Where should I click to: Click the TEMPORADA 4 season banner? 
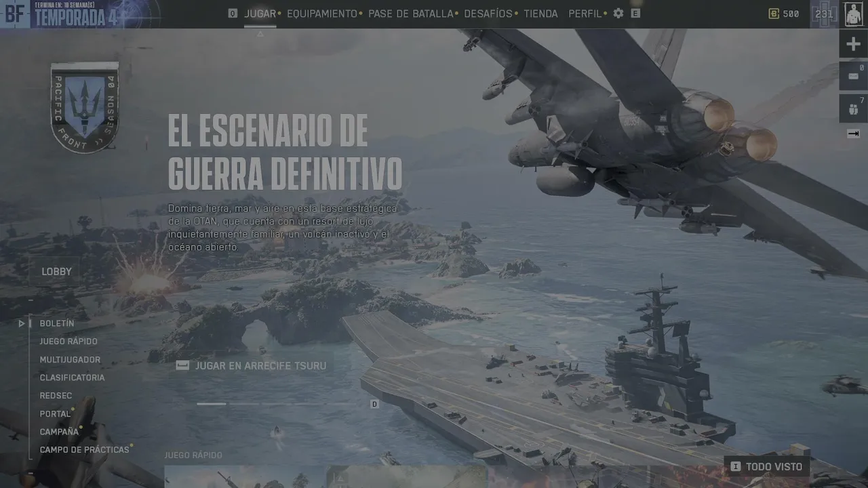(76, 14)
